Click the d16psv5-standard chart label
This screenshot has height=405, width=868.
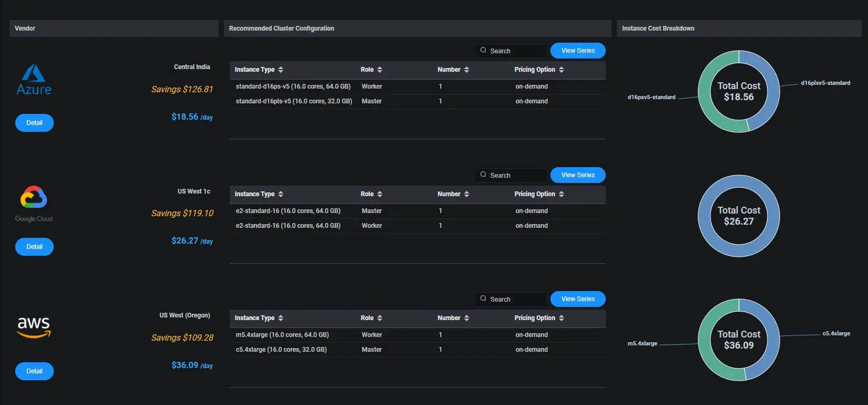click(x=652, y=97)
